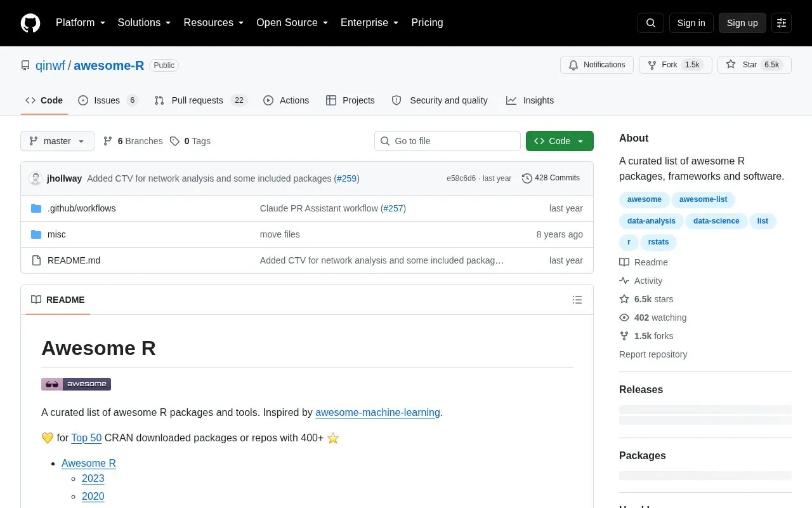View the 6 Branches link
Image resolution: width=812 pixels, height=508 pixels.
pyautogui.click(x=133, y=141)
